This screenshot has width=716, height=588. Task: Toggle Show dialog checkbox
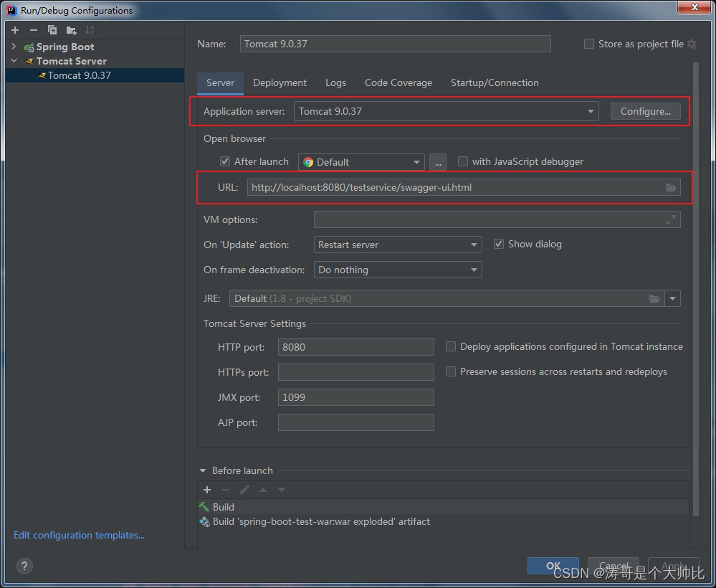(499, 244)
